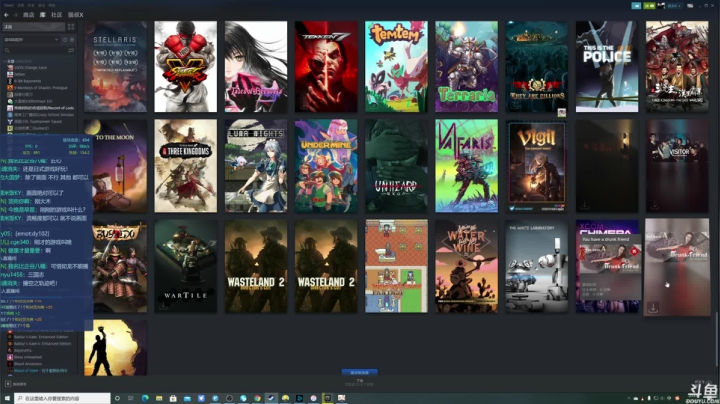Click the download icon on Drunk Friend card
The height and width of the screenshot is (404, 720).
[652, 307]
